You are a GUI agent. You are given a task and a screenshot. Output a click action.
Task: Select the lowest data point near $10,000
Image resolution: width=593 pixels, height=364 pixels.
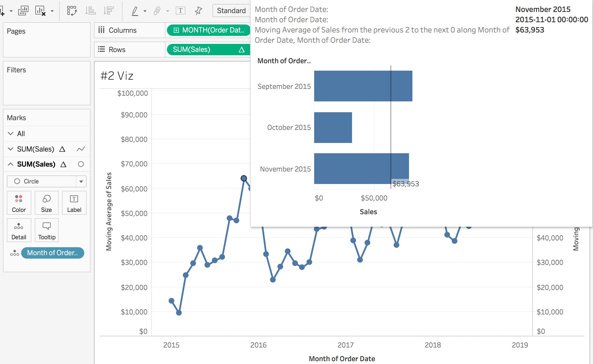click(179, 313)
